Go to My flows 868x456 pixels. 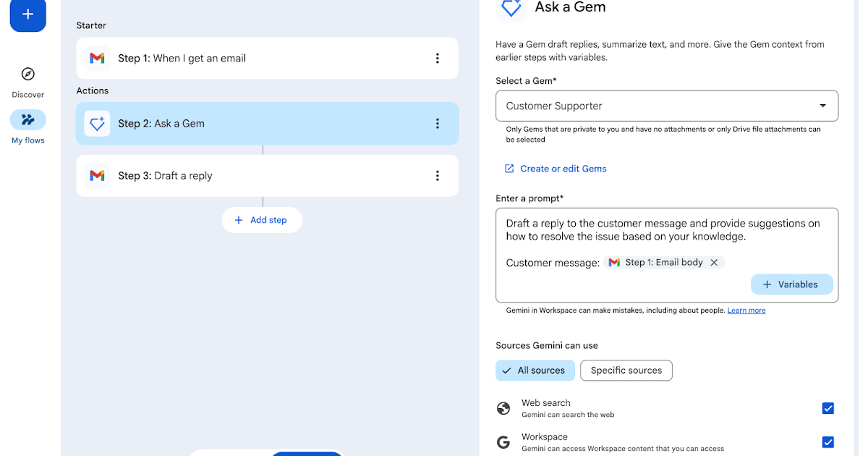coord(27,120)
